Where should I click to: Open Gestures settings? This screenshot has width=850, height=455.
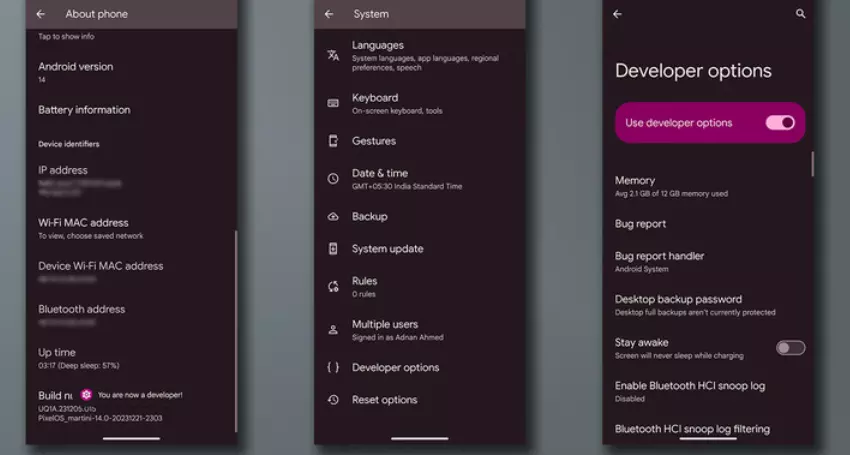[x=420, y=141]
